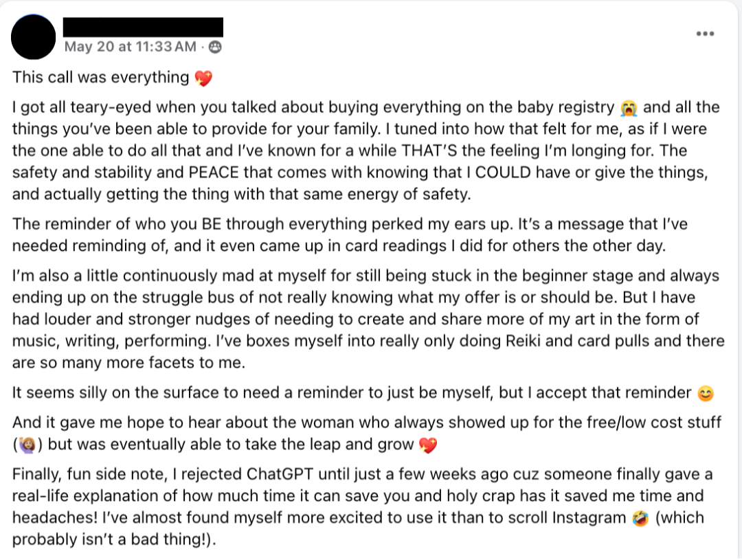Click the smiling emoji after "accept that reminder"
Viewport: 742px width, 560px height.
pos(705,393)
